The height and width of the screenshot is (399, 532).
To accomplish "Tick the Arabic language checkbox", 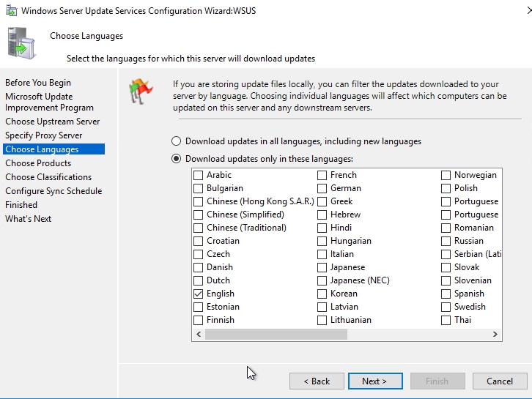I will [199, 175].
